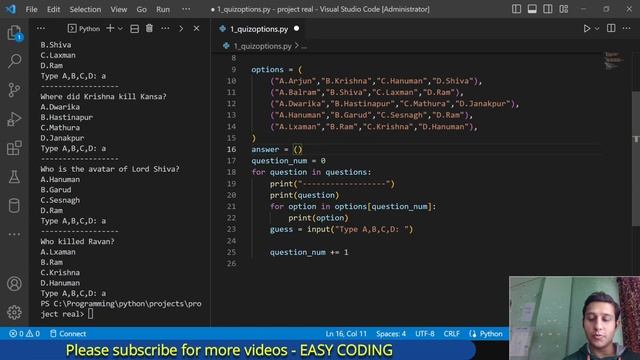The height and width of the screenshot is (360, 640).
Task: Open launch profile dropdown next to plus
Action: pos(120,29)
